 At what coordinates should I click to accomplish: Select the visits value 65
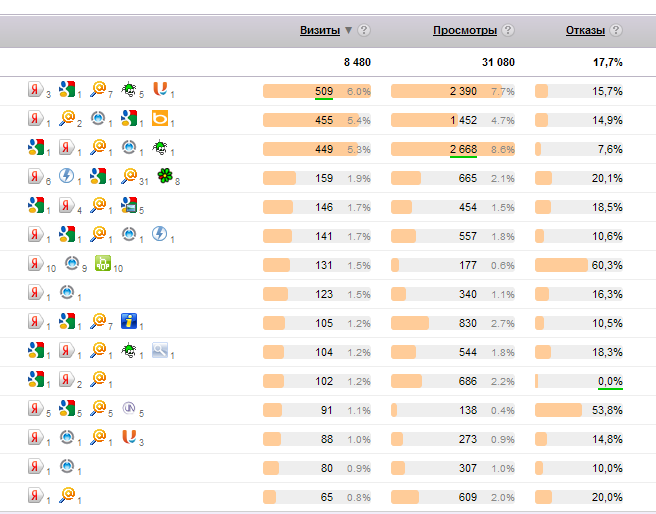coord(327,497)
